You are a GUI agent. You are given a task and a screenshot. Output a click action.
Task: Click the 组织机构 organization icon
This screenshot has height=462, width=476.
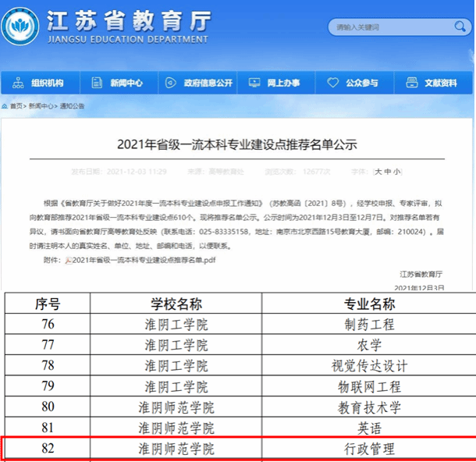(x=18, y=83)
